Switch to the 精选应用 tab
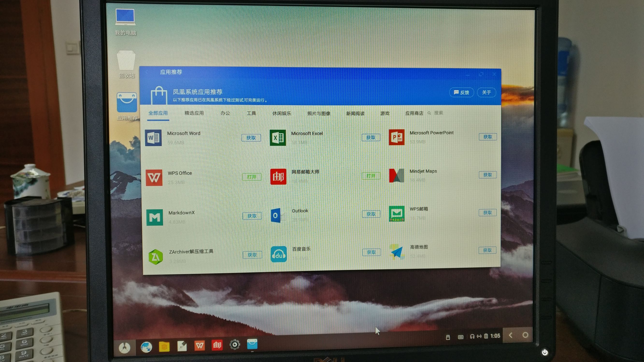644x362 pixels. click(194, 113)
